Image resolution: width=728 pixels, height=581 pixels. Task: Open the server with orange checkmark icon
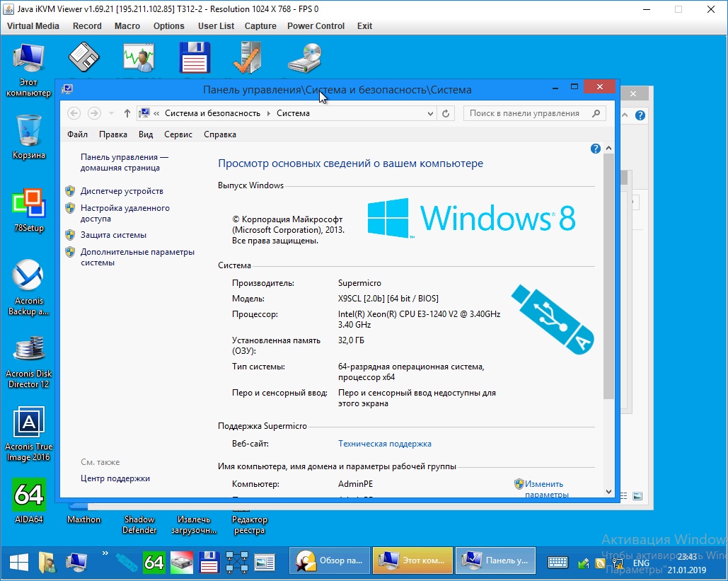(x=248, y=57)
